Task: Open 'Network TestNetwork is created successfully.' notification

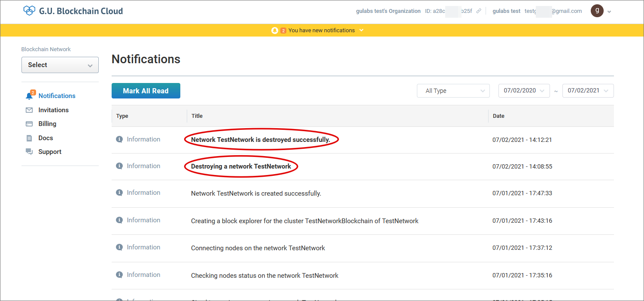Action: tap(256, 193)
